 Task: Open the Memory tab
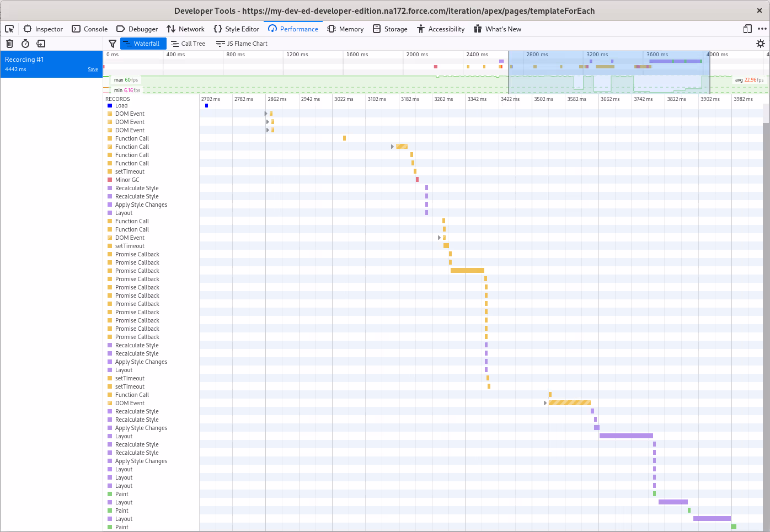click(345, 29)
